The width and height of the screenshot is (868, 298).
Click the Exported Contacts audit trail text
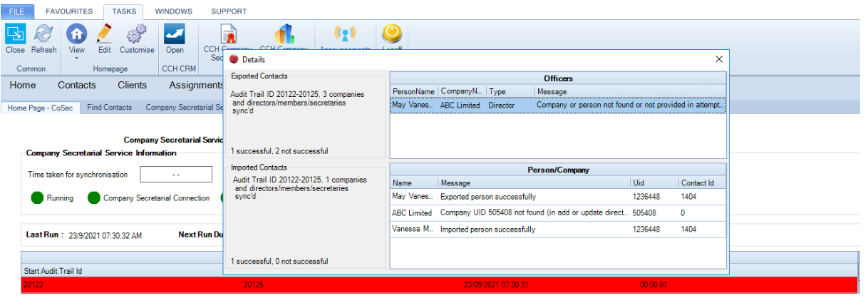(298, 103)
